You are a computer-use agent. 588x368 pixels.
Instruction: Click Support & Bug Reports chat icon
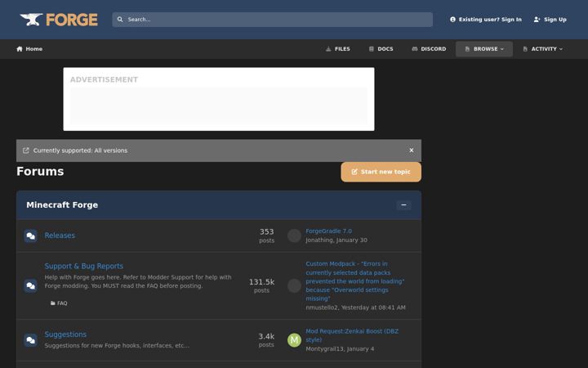click(x=31, y=285)
